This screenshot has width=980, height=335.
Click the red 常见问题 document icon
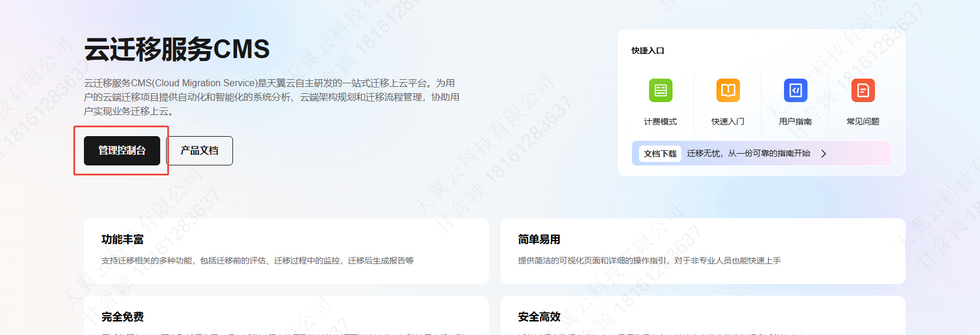click(863, 90)
